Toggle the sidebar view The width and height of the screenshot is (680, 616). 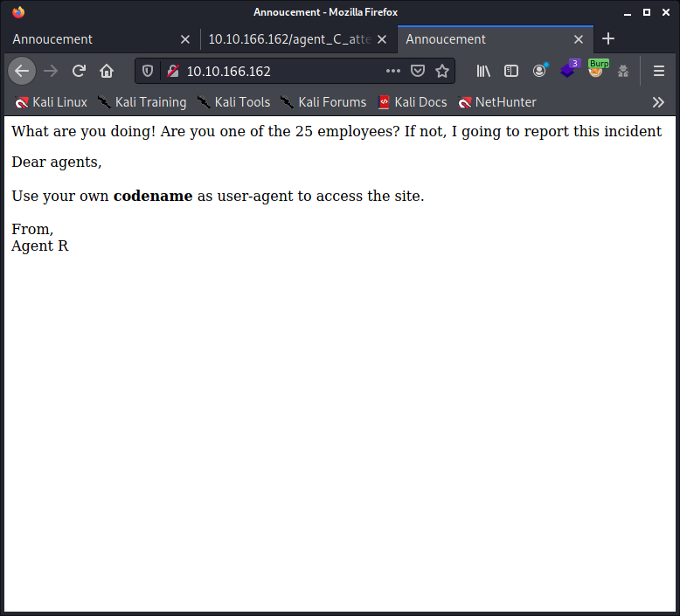[x=510, y=71]
